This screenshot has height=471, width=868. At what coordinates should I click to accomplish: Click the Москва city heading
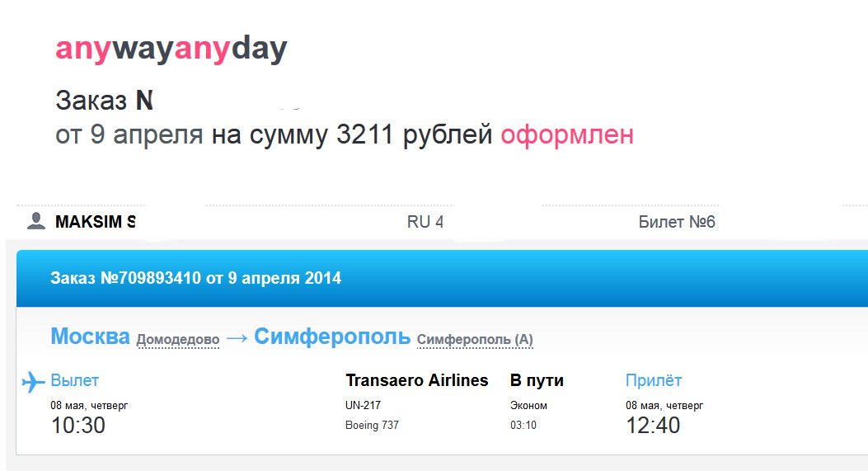click(90, 337)
